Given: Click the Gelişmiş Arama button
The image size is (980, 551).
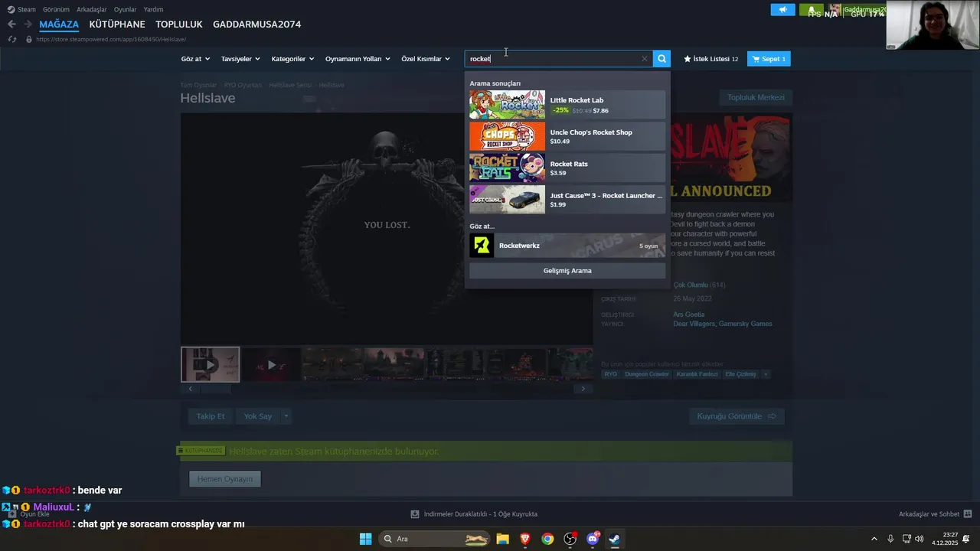Looking at the screenshot, I should (x=567, y=270).
